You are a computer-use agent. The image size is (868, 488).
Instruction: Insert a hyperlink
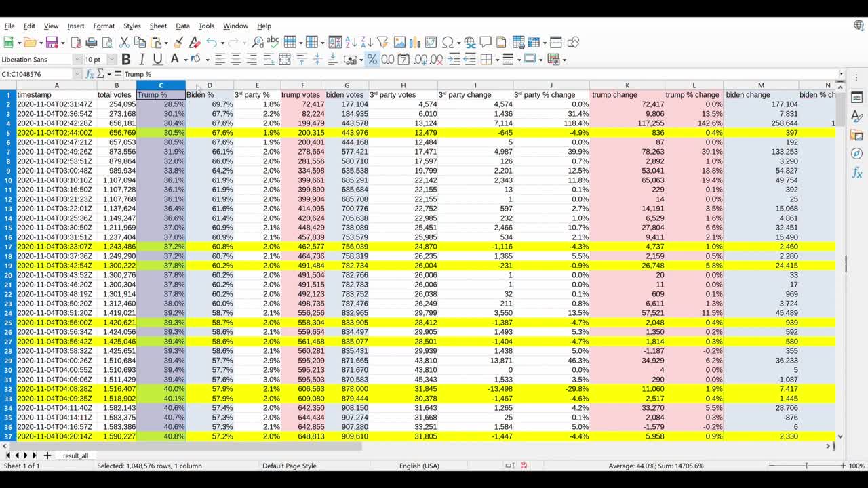(469, 43)
